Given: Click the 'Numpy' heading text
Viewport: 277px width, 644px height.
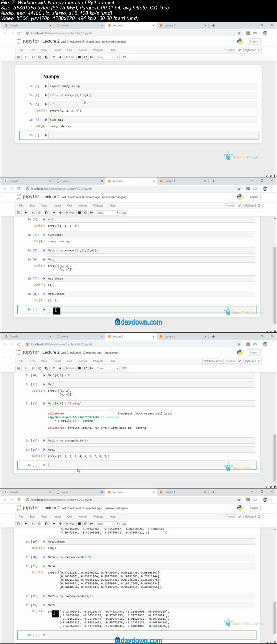Looking at the screenshot, I should click(51, 77).
